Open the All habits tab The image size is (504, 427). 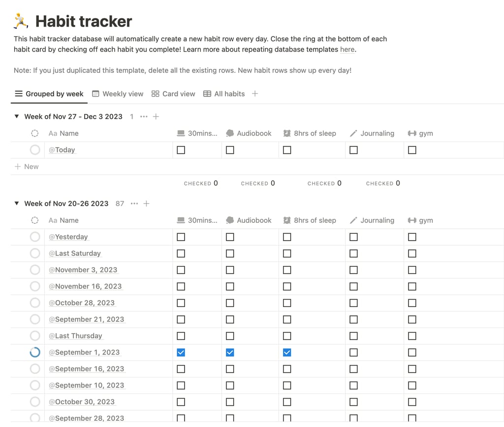(224, 94)
